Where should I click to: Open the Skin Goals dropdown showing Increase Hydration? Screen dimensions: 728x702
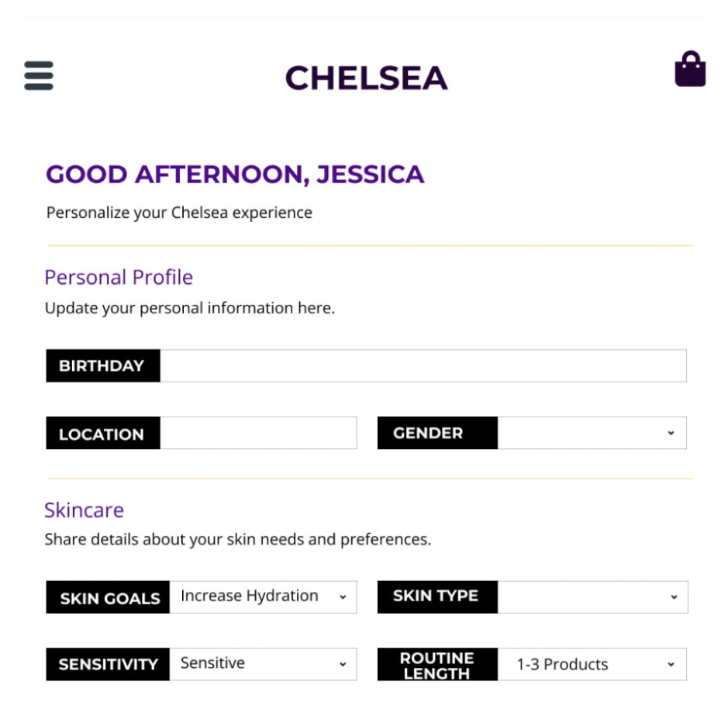[264, 597]
